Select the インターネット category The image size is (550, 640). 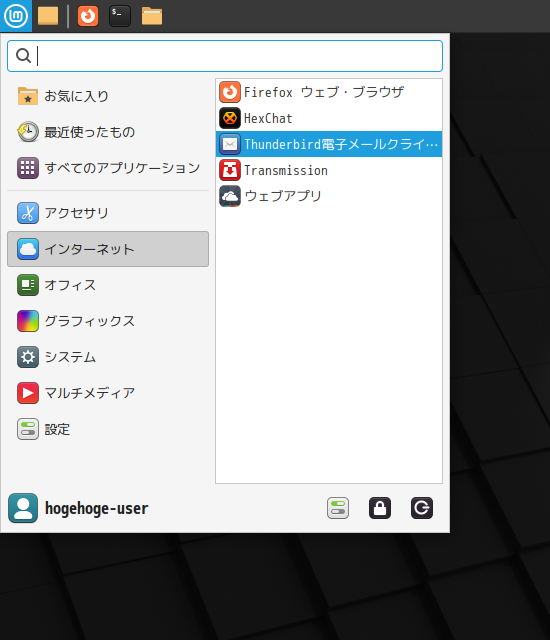(108, 249)
